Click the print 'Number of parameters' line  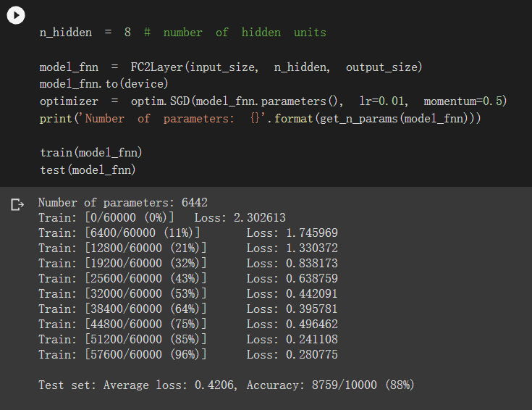(x=260, y=119)
